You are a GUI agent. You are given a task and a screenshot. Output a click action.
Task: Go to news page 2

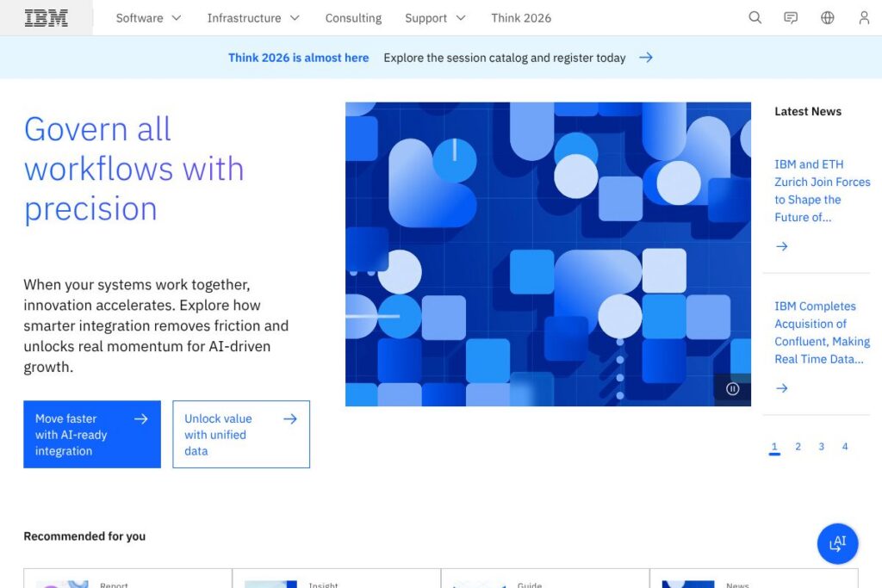point(798,447)
